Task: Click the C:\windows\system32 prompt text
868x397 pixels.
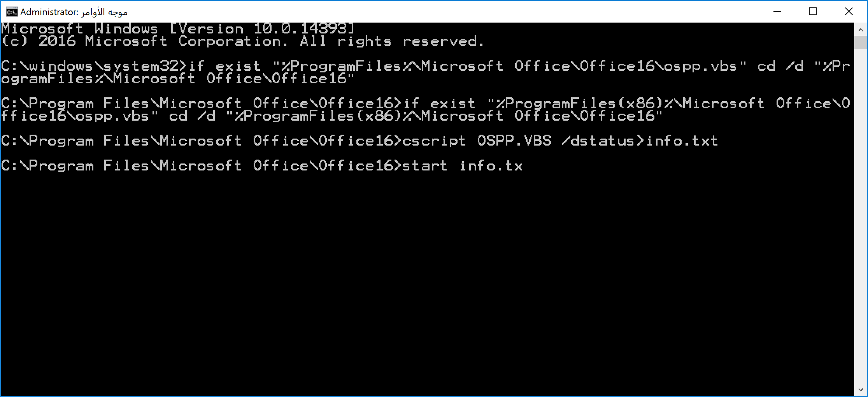Action: click(x=94, y=66)
